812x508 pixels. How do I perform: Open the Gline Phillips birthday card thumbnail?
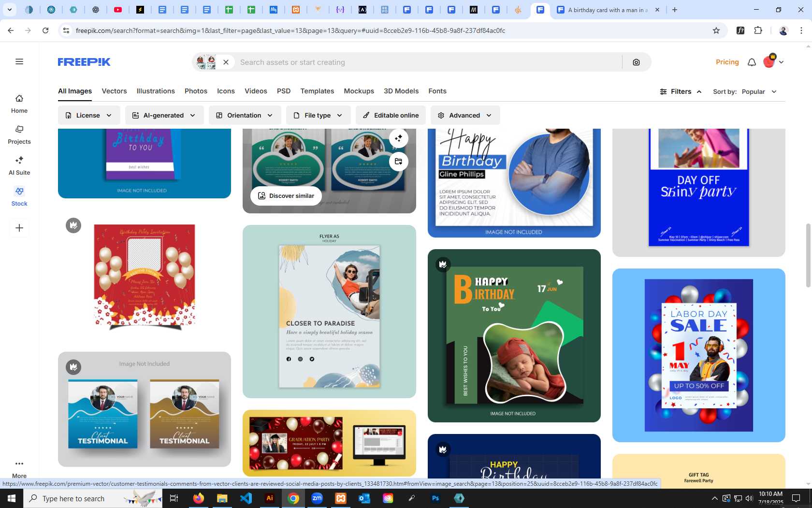pos(514,183)
